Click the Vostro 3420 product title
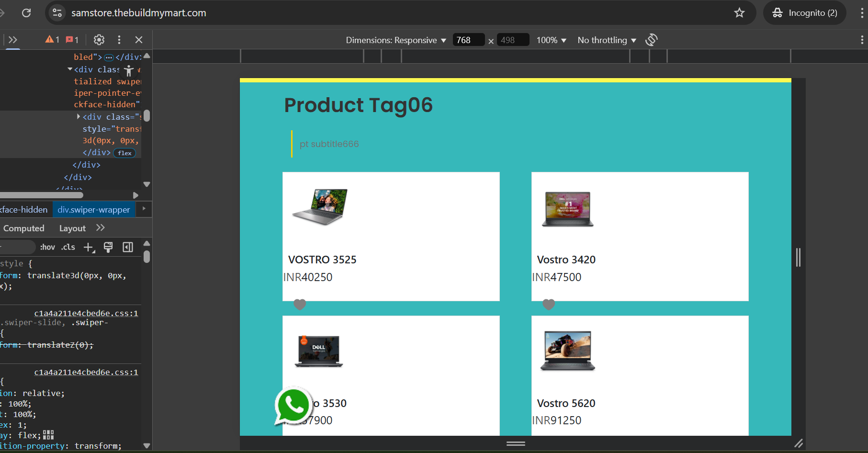Screen dimensions: 868x453 coord(566,260)
